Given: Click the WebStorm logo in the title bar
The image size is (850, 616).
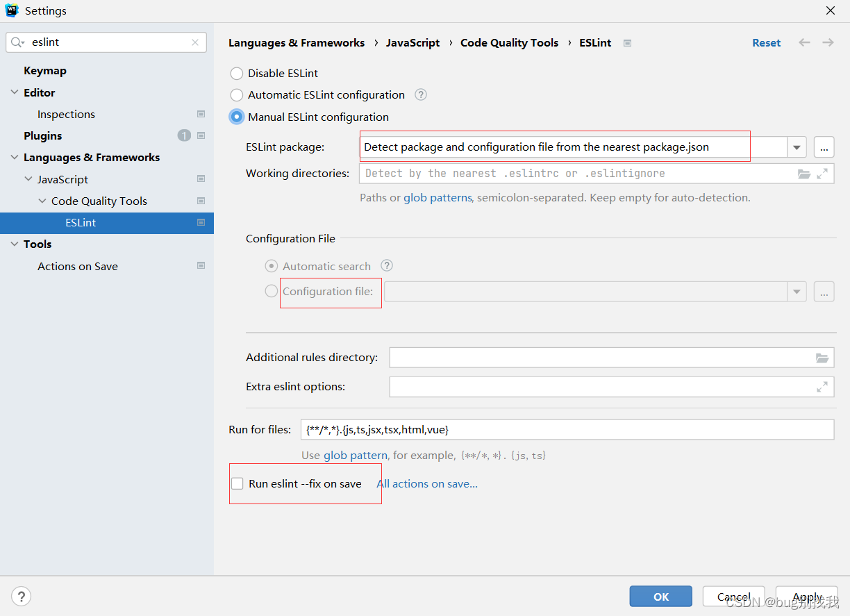Looking at the screenshot, I should [12, 11].
